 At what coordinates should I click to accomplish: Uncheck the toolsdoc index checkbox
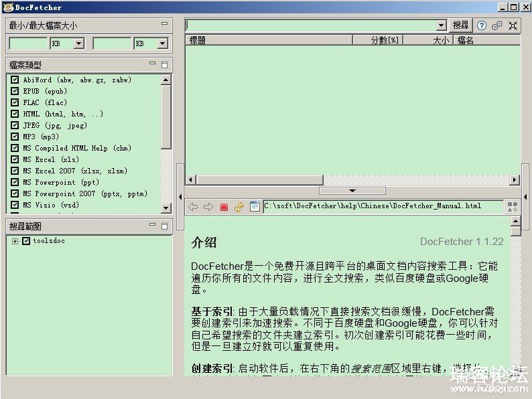[26, 241]
